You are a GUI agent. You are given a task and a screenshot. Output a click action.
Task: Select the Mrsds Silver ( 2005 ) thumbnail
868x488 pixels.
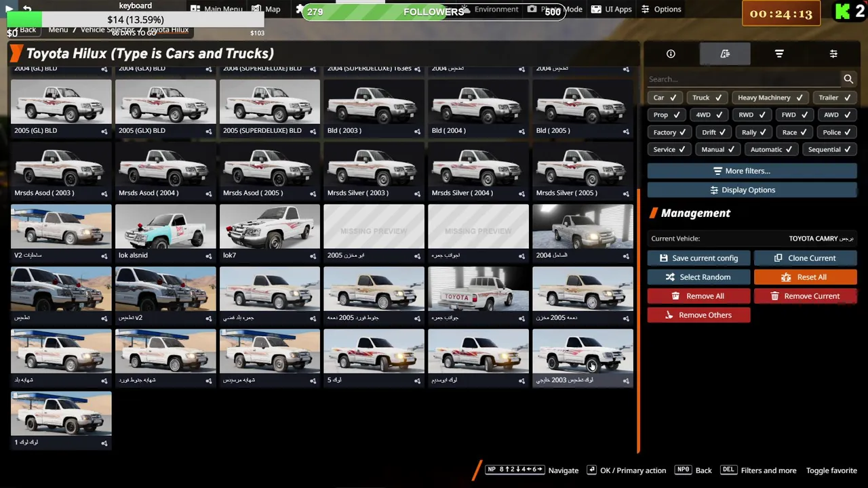pyautogui.click(x=583, y=165)
